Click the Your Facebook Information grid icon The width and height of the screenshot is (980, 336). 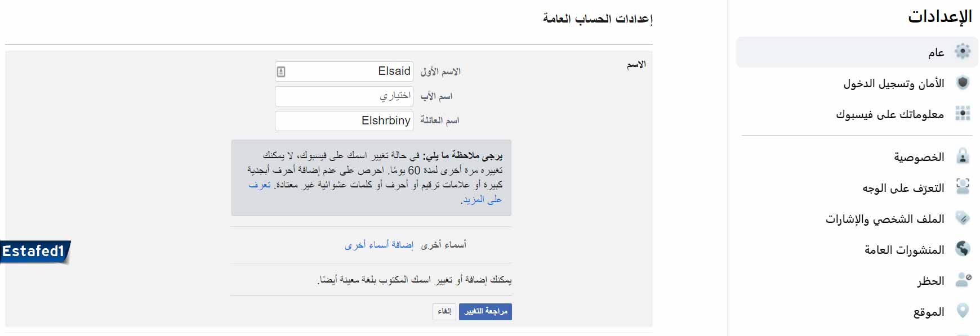(x=963, y=114)
